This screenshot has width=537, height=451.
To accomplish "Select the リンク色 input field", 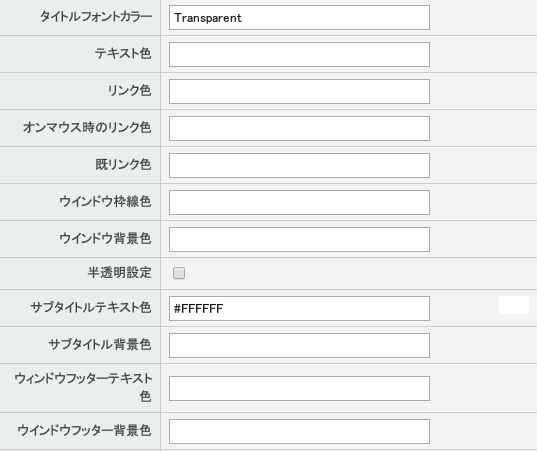I will pos(299,91).
